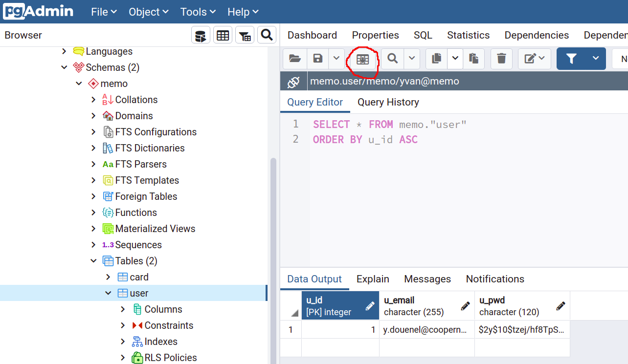Expand the FTS Configurations node
The width and height of the screenshot is (628, 364).
click(x=93, y=132)
